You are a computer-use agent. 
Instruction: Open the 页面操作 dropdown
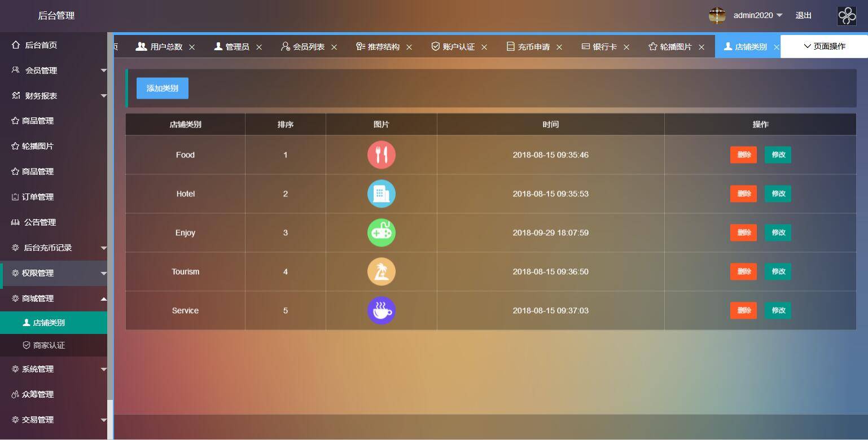click(825, 46)
